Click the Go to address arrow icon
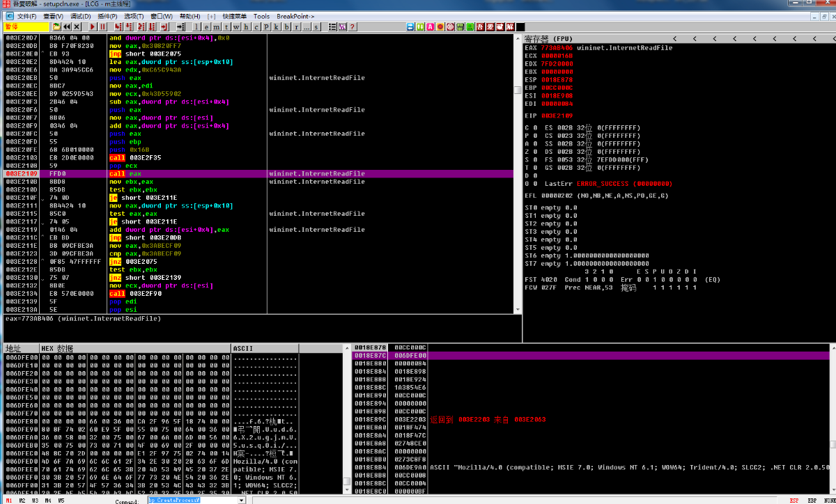The image size is (836, 504). point(180,26)
